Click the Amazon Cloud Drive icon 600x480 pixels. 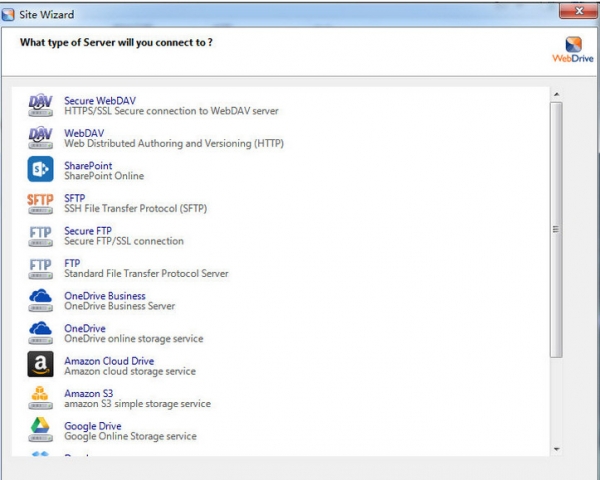[x=40, y=364]
